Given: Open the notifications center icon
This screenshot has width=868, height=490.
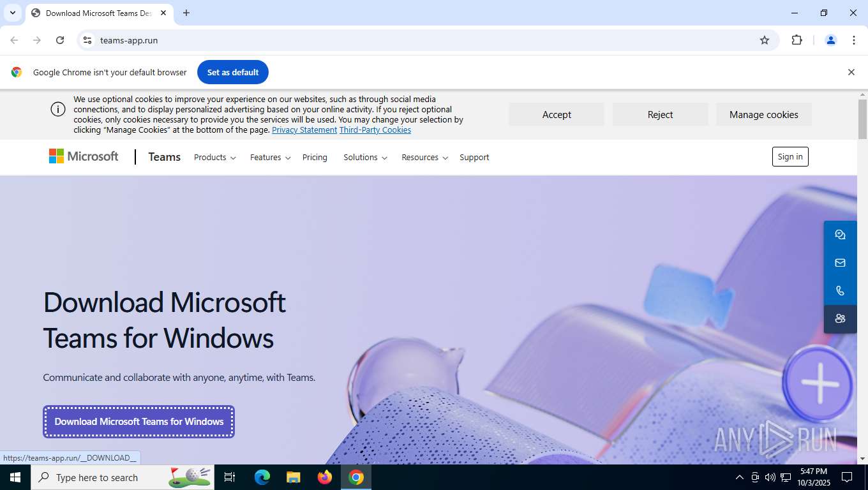Looking at the screenshot, I should point(847,477).
